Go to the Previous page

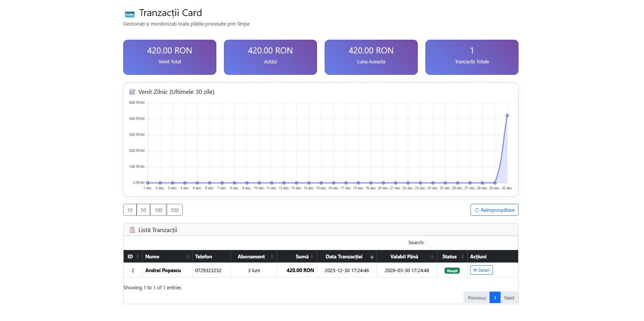coord(477,298)
